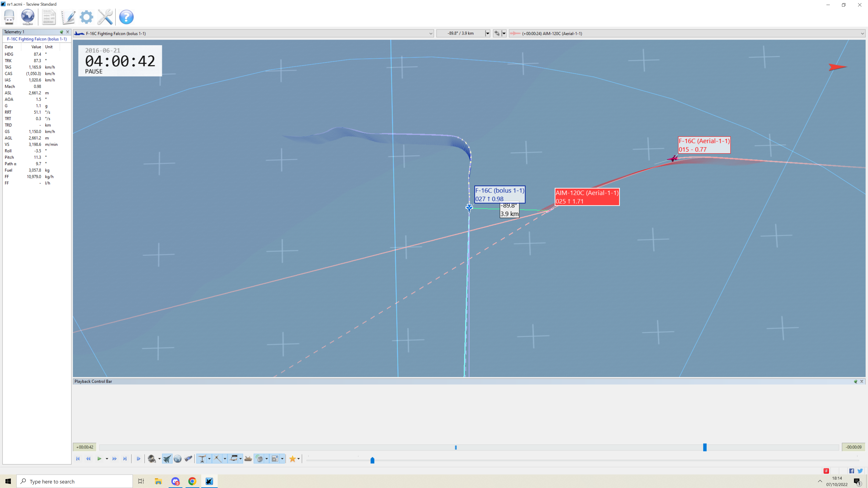Open the tools wrench and screwdriver icon
Image resolution: width=868 pixels, height=488 pixels.
[x=105, y=17]
